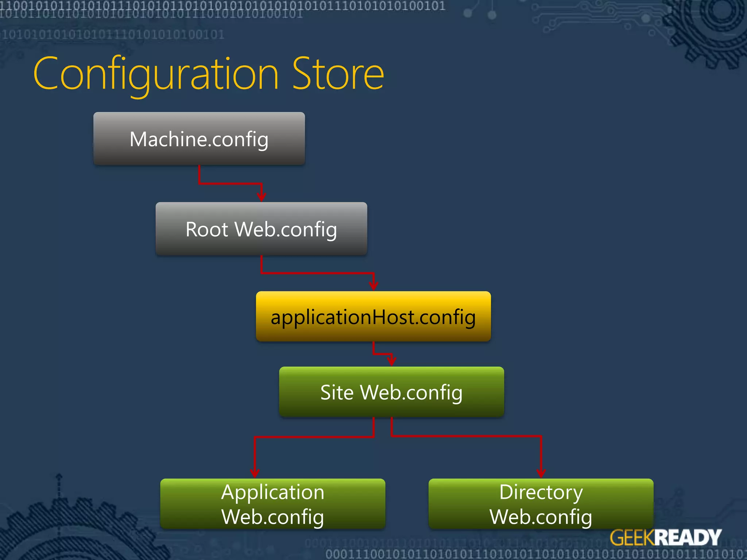This screenshot has height=560, width=747.
Task: Select the Root Web.config box
Action: 261,229
